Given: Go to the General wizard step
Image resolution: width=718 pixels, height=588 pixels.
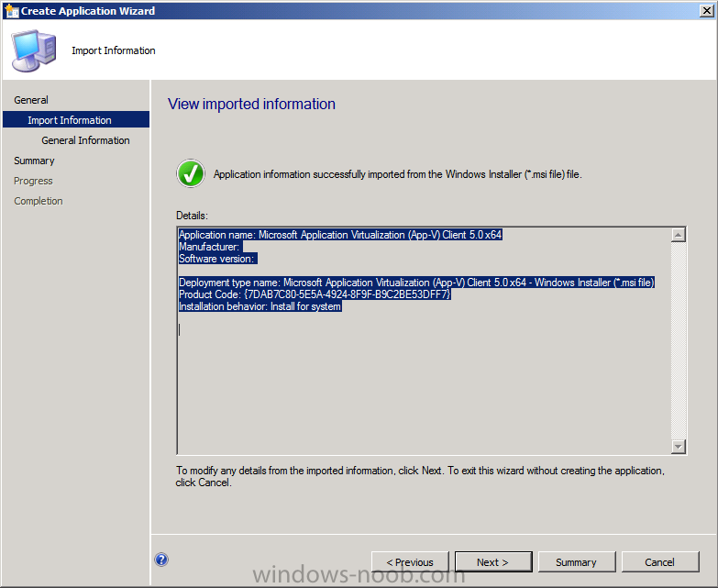Looking at the screenshot, I should coord(31,100).
